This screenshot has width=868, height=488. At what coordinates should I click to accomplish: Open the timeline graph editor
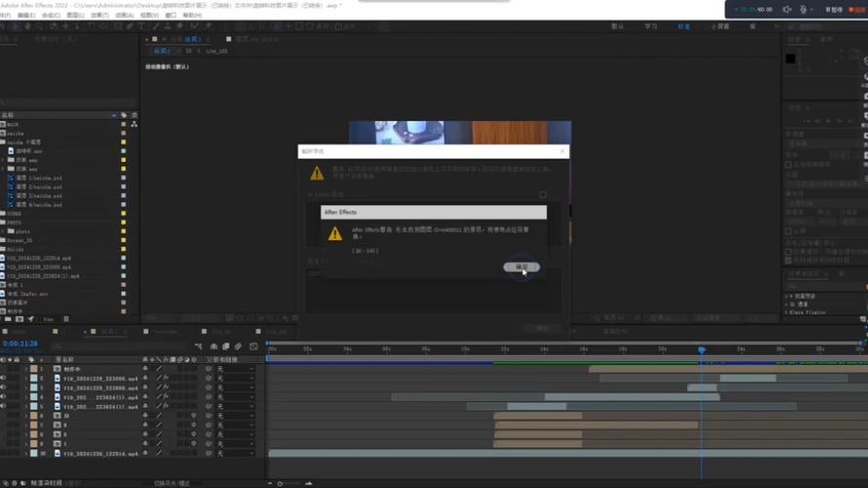pyautogui.click(x=254, y=346)
